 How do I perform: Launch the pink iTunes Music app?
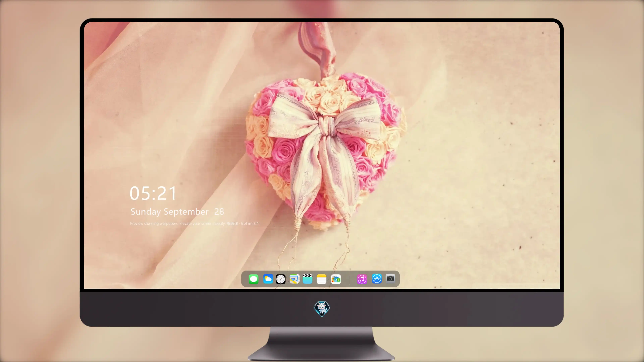[x=362, y=279]
